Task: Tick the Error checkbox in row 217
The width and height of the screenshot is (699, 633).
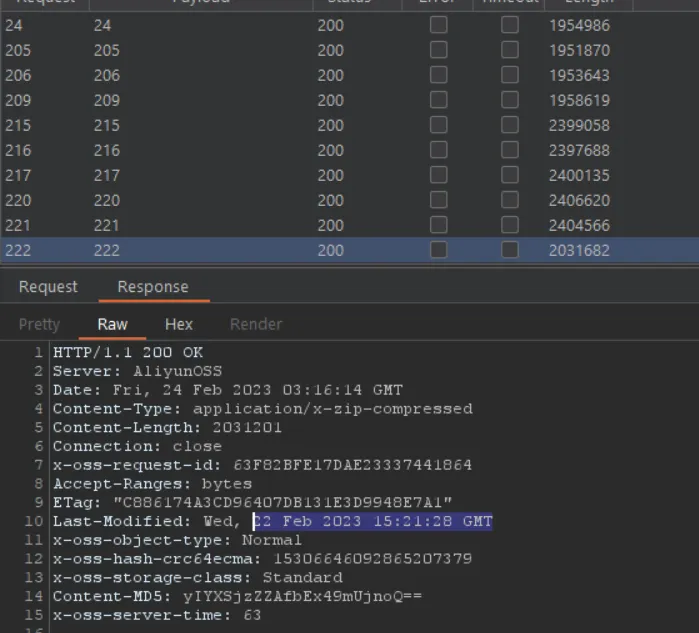Action: (439, 175)
